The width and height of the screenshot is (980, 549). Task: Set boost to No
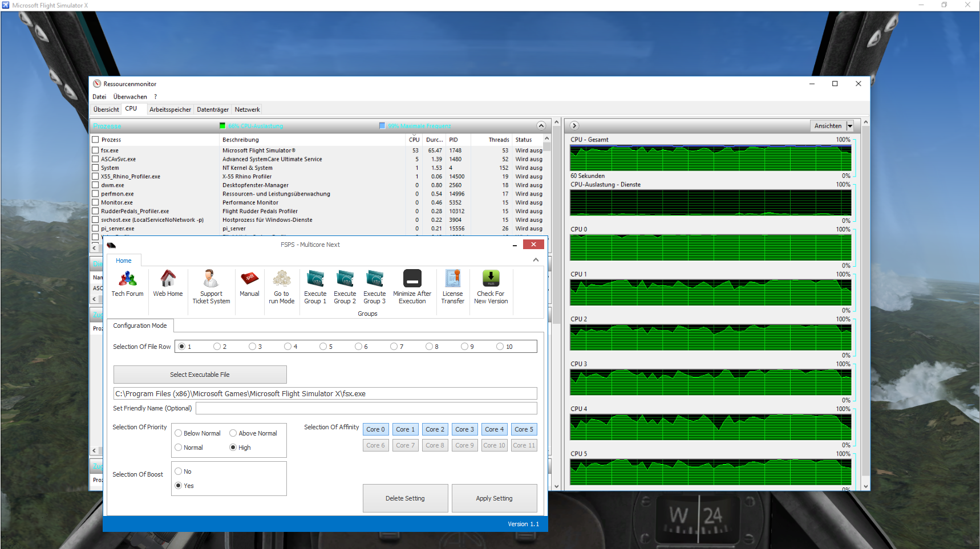pyautogui.click(x=179, y=471)
